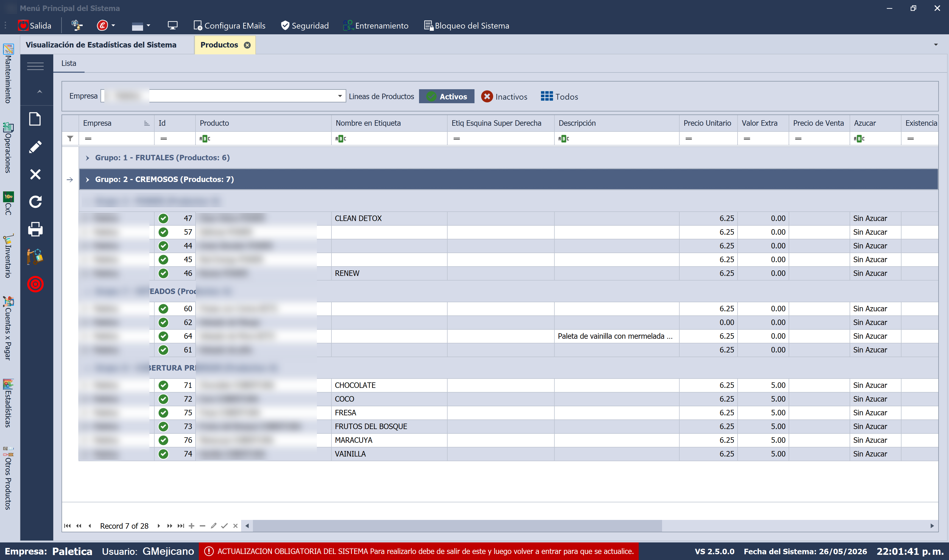This screenshot has width=949, height=560.
Task: Open Estadísticas side menu
Action: [x=8, y=403]
